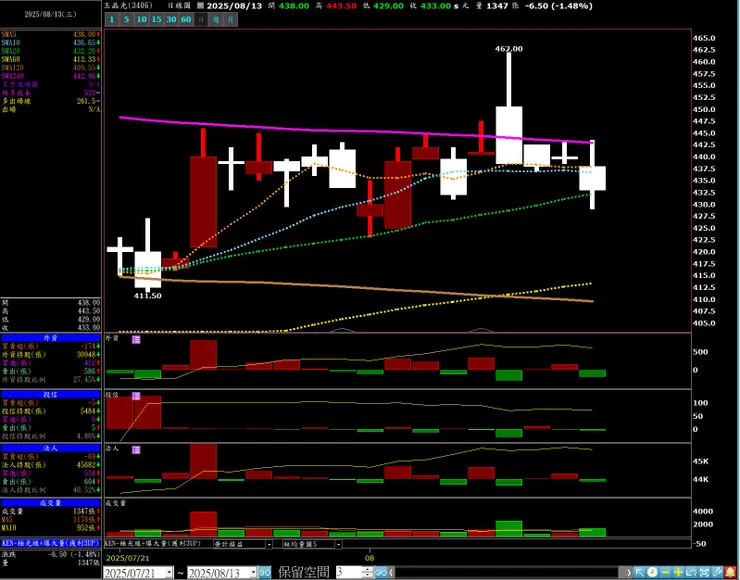740x580 pixels.
Task: Zoom out using the yellow minus icon
Action: pos(665,573)
